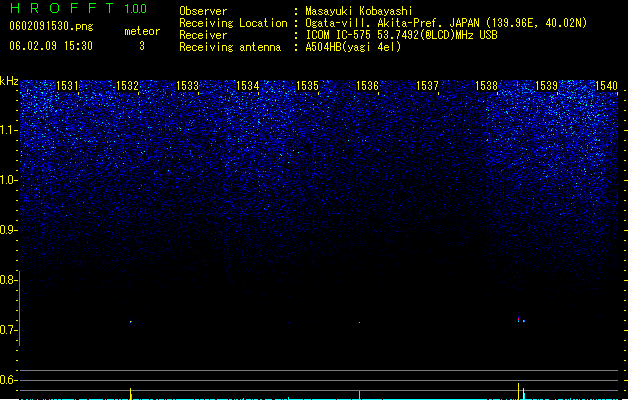Click the yellow intensity spike under 1532
The width and height of the screenshot is (629, 400).
click(130, 394)
